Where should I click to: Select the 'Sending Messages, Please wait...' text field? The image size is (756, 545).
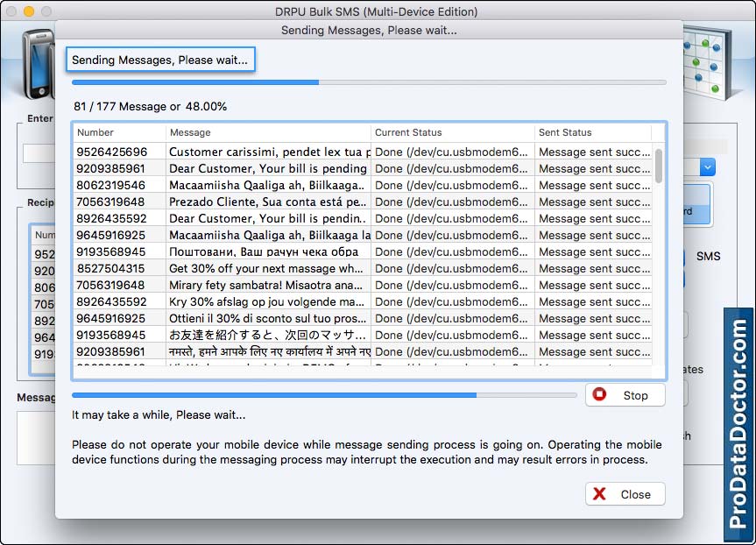[160, 60]
